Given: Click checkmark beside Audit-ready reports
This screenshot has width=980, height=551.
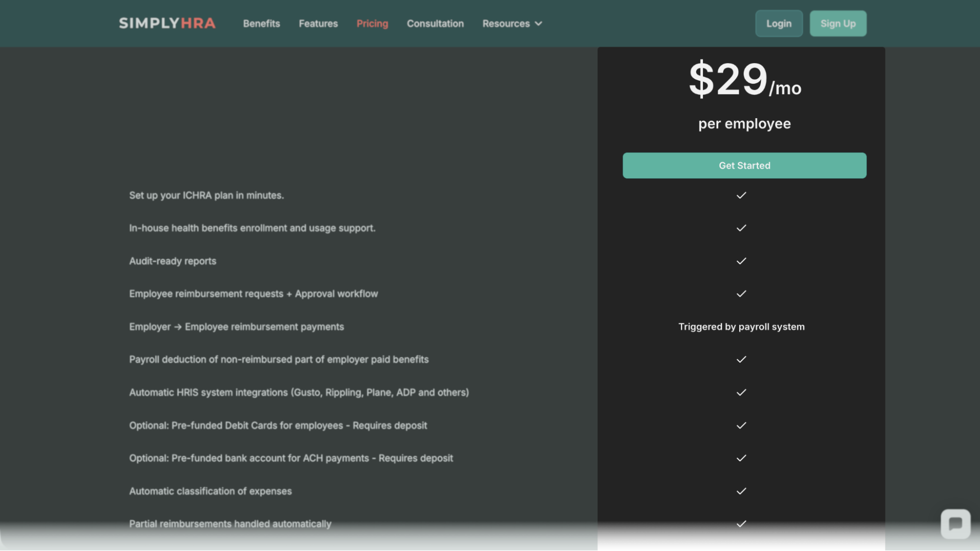Looking at the screenshot, I should (741, 261).
